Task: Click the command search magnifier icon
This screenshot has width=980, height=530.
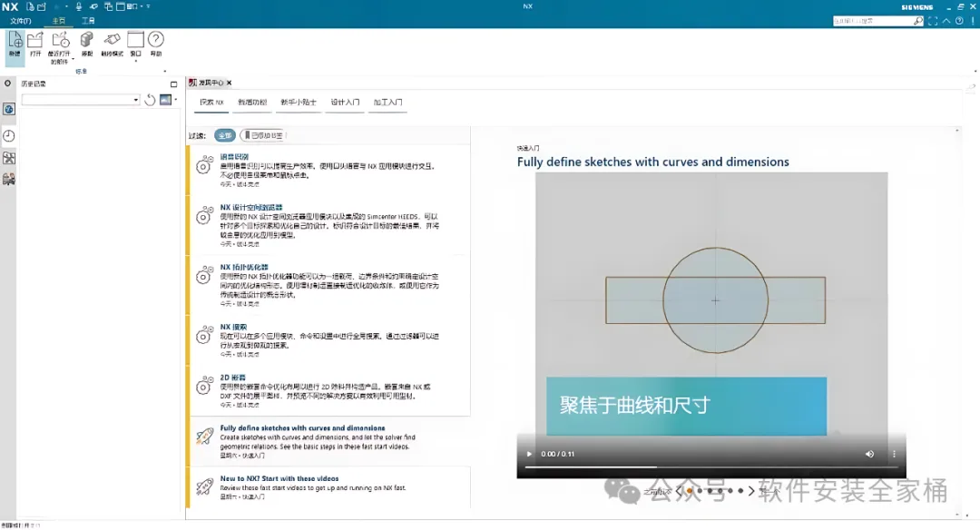Action: (917, 21)
